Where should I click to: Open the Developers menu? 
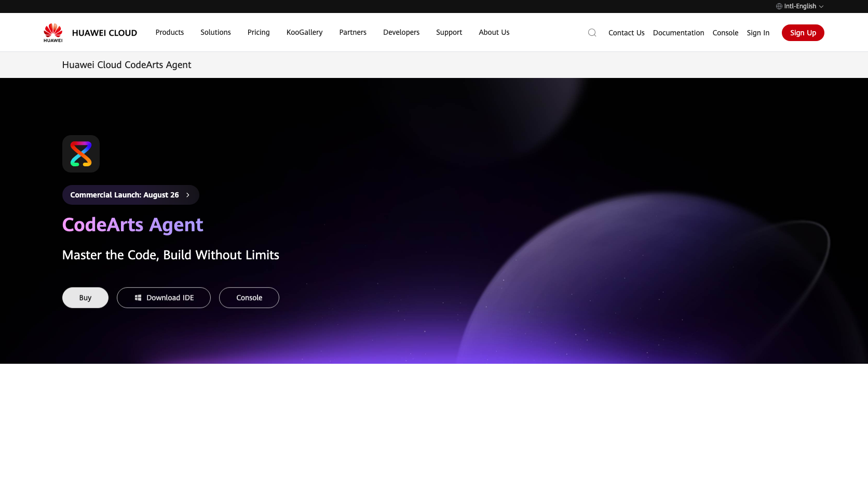click(x=401, y=32)
